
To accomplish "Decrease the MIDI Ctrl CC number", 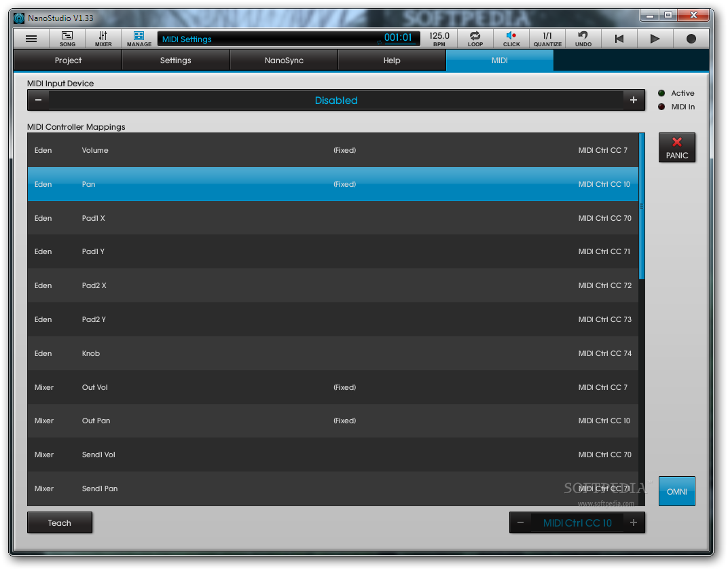I will coord(520,522).
